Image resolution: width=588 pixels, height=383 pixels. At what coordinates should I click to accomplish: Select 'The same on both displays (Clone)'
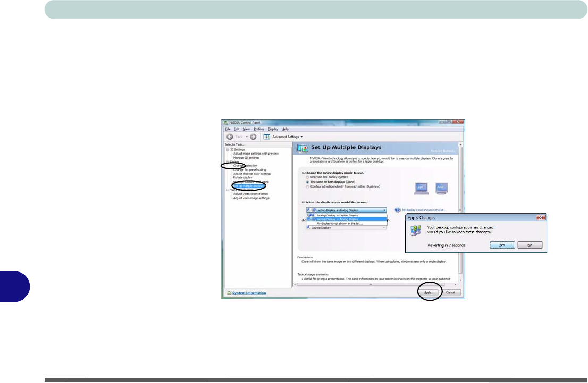click(x=331, y=182)
